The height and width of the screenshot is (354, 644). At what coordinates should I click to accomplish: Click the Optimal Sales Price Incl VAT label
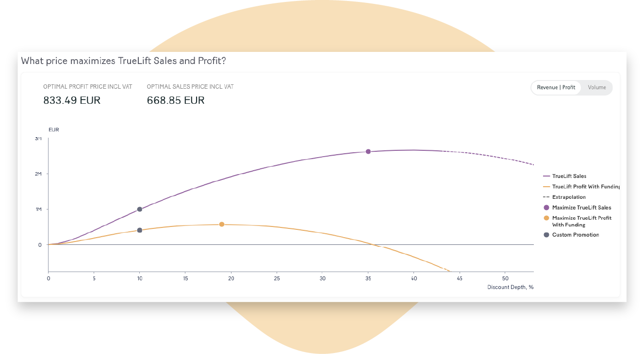point(190,87)
